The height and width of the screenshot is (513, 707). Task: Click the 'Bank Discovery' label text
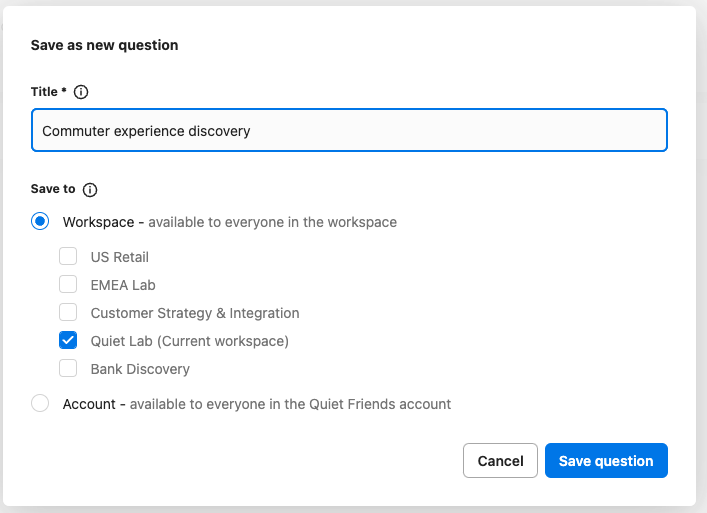[140, 369]
